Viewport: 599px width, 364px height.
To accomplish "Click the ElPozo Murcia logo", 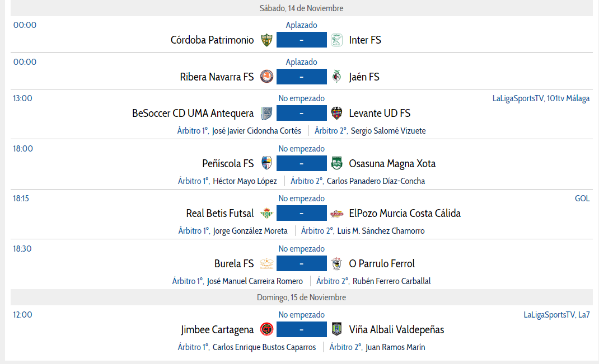I will 336,214.
